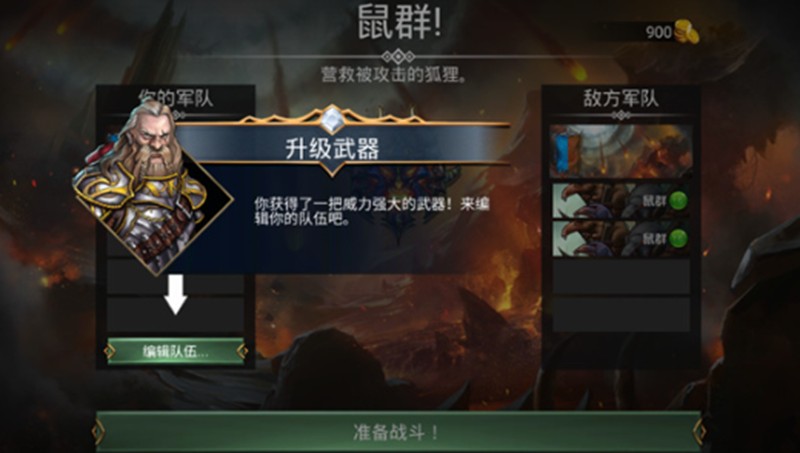Viewport: 800px width, 453px height.
Task: Tap the tutorial message about the powerful weapon
Action: (x=371, y=211)
